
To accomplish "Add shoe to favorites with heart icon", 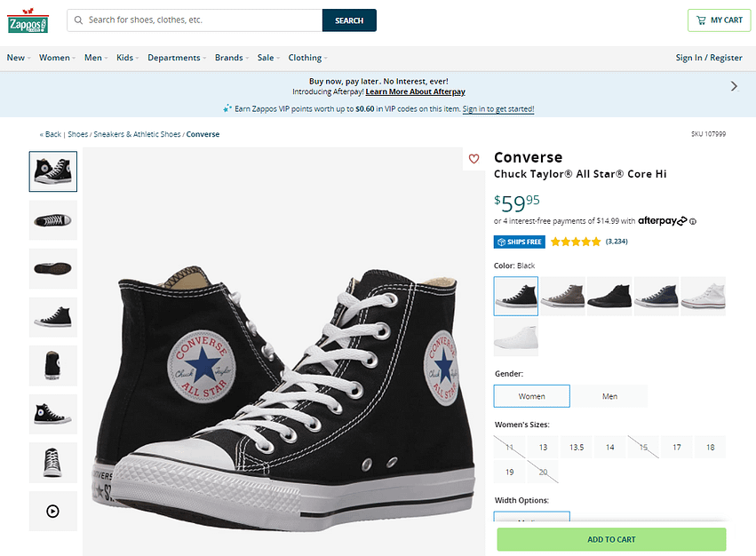I will coord(473,159).
